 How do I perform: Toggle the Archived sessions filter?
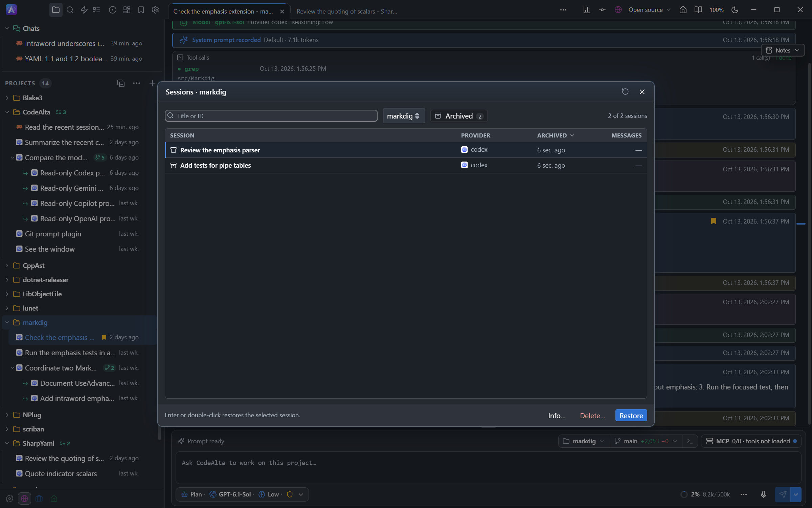(x=459, y=116)
